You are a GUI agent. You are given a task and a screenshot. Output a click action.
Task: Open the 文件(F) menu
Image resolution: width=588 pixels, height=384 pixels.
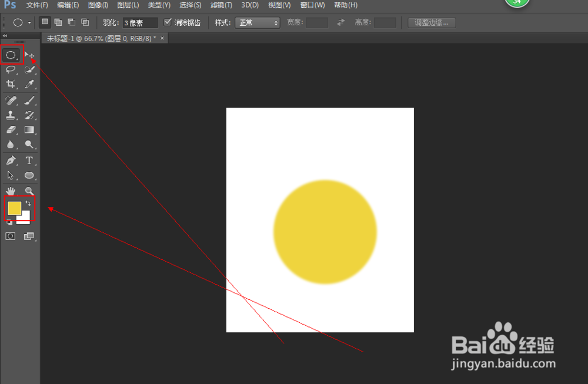click(x=37, y=5)
